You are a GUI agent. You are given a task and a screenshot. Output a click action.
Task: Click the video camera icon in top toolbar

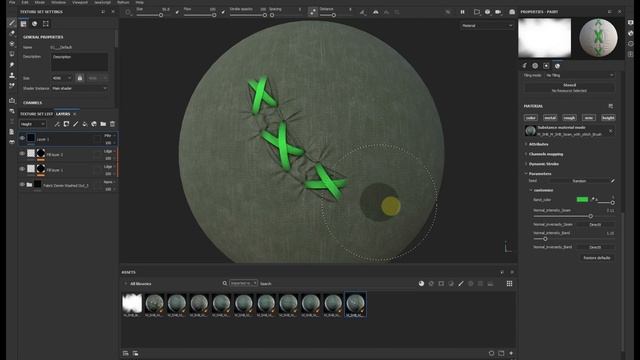coord(498,12)
